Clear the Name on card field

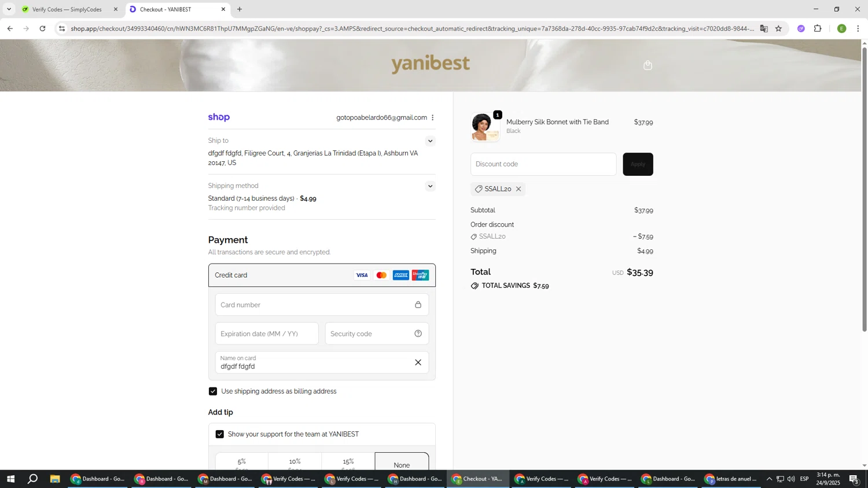pos(418,363)
